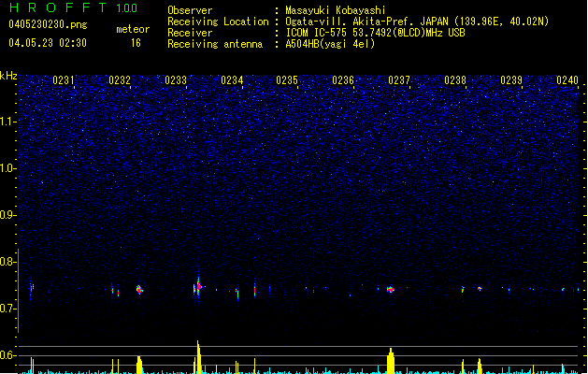Viewport: 588px width, 374px height.
Task: Click the 0.9 kHz frequency axis label
Action: pos(8,215)
